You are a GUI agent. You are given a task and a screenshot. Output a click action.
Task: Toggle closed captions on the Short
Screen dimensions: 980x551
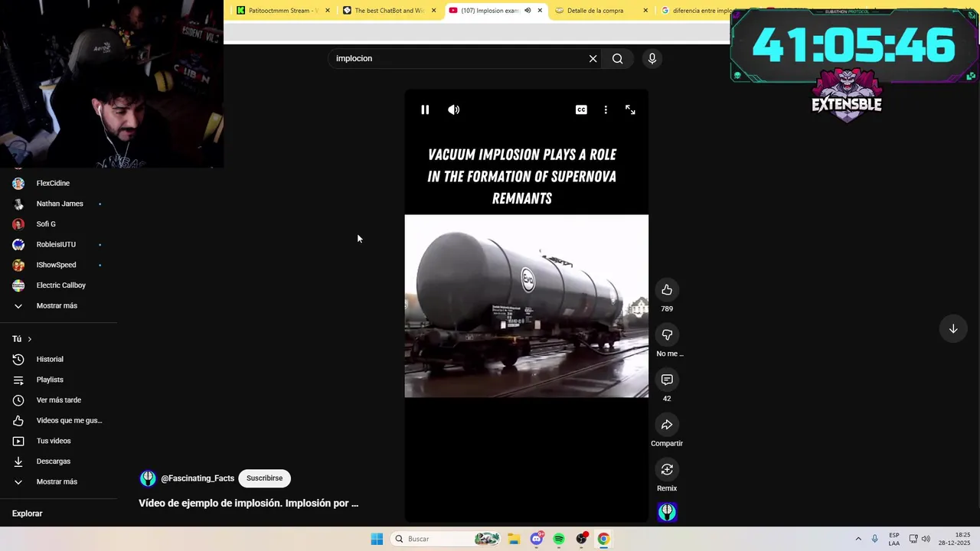tap(581, 109)
